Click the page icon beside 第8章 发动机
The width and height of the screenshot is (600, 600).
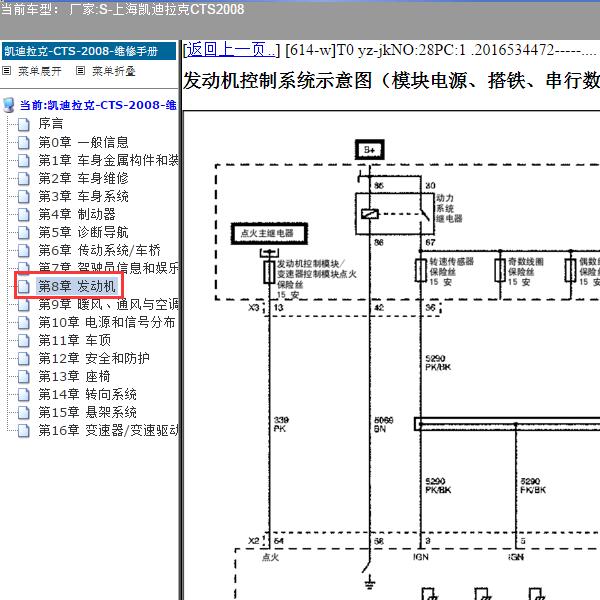pos(24,286)
